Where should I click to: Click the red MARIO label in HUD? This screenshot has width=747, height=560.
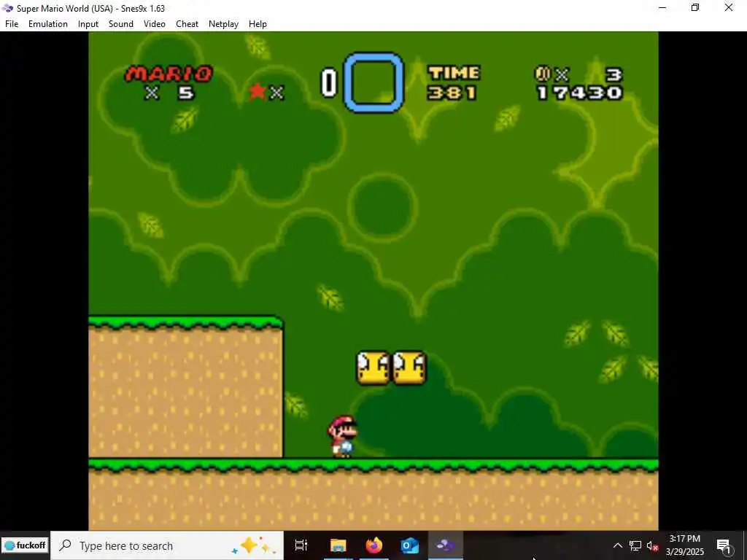pos(169,74)
